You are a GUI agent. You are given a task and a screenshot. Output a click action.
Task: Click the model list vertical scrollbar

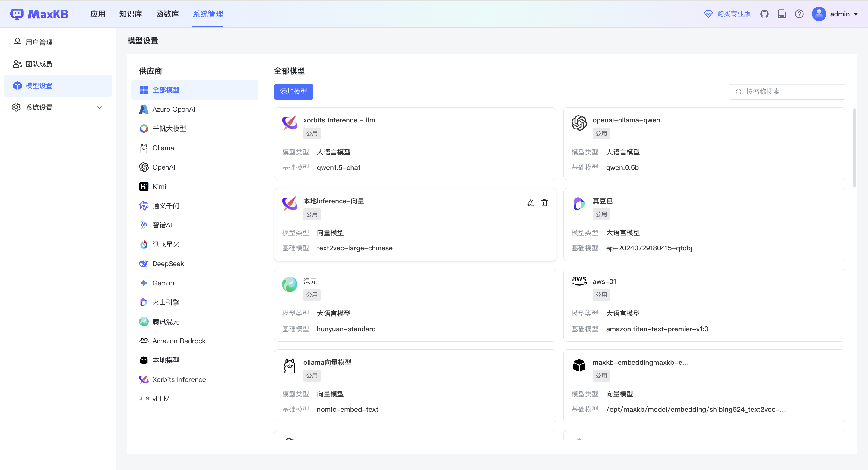click(854, 148)
